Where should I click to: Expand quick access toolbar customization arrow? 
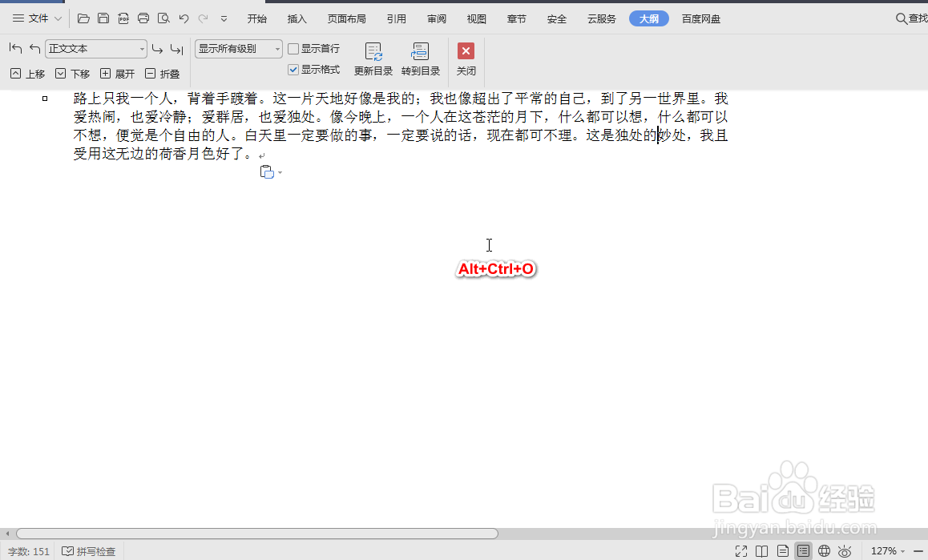pos(224,19)
